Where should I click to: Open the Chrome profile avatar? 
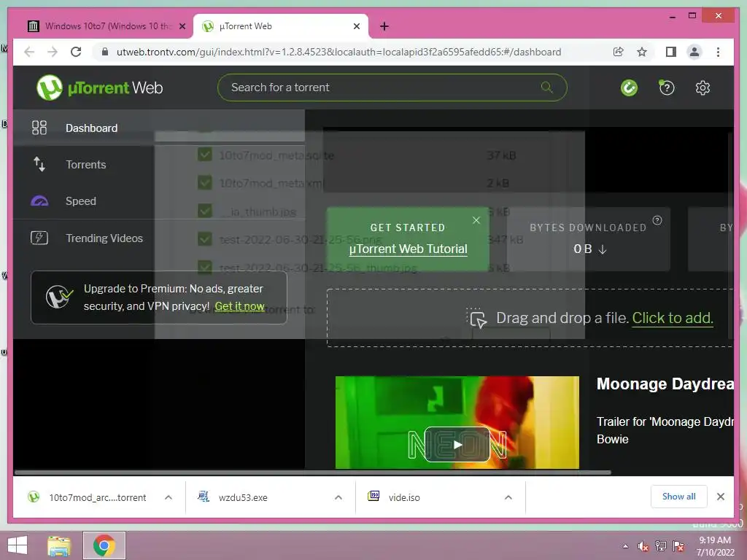pos(694,52)
